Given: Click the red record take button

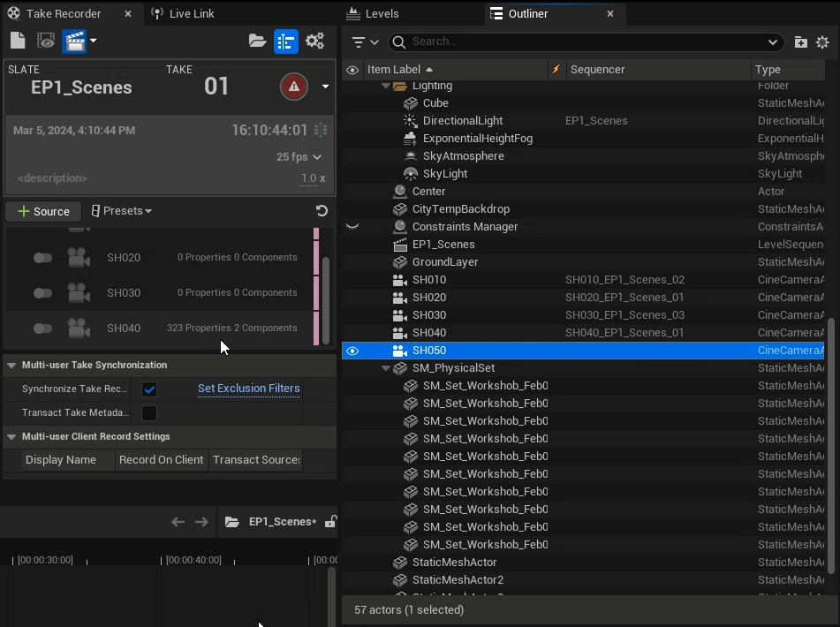Looking at the screenshot, I should tap(294, 87).
